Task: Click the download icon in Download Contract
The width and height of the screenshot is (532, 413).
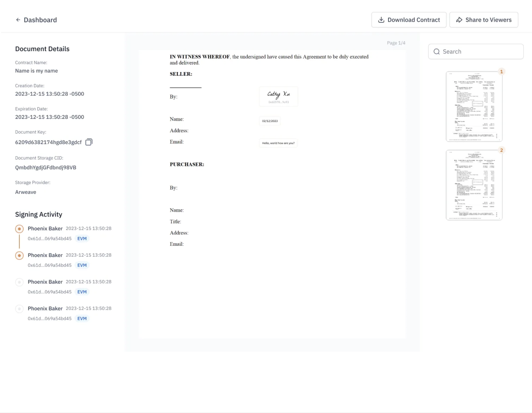Action: [x=381, y=20]
